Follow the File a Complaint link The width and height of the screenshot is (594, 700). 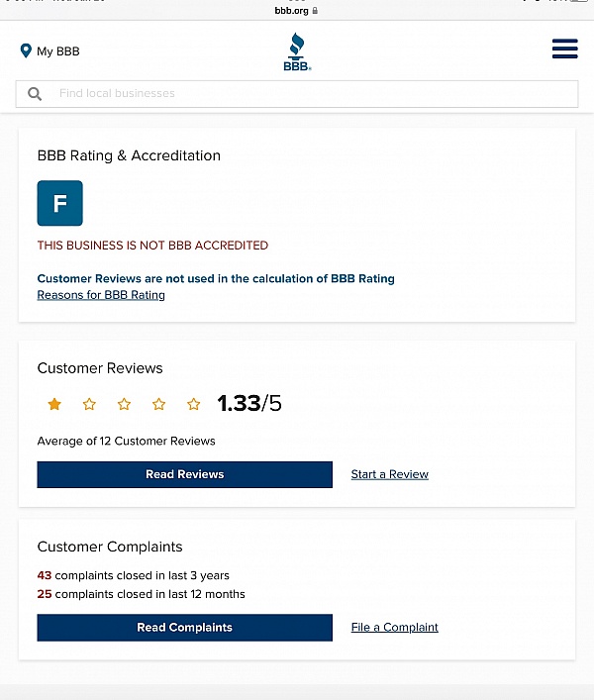click(394, 628)
